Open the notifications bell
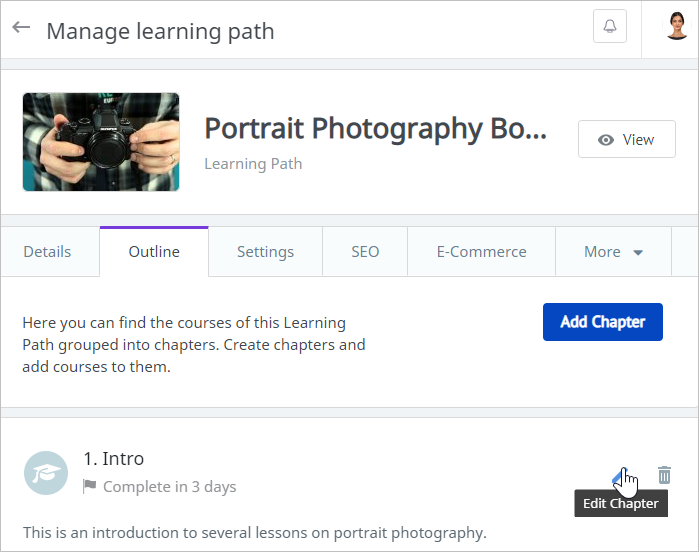699x552 pixels. [610, 27]
